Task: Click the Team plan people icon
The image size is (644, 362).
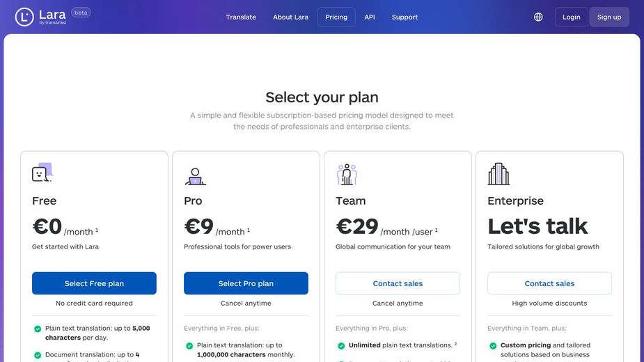Action: coord(347,175)
